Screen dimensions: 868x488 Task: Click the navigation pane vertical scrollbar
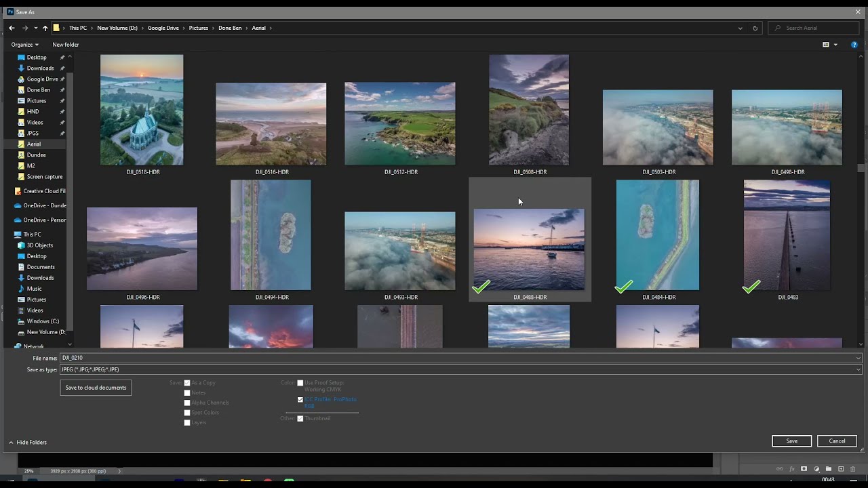[x=70, y=200]
